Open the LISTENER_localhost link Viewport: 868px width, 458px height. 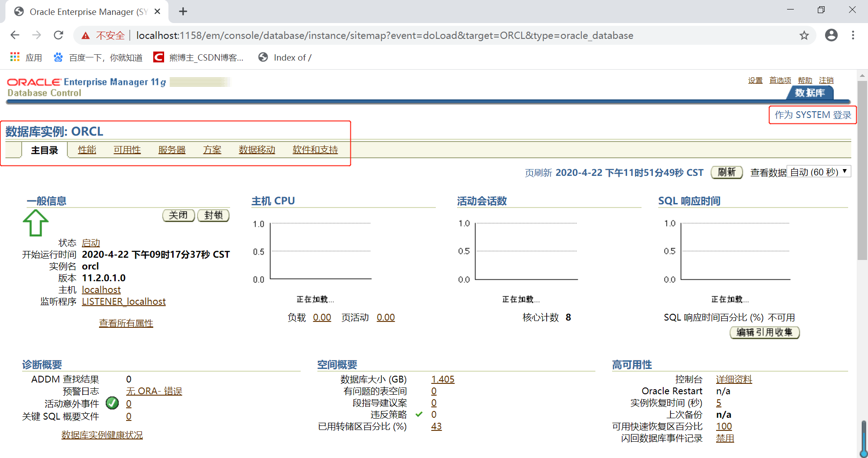tap(124, 302)
